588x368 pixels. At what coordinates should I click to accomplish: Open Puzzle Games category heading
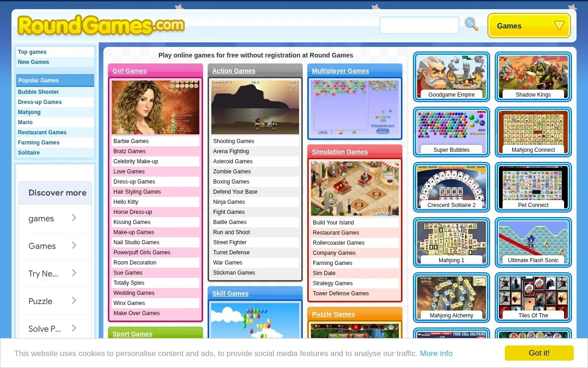click(x=334, y=314)
